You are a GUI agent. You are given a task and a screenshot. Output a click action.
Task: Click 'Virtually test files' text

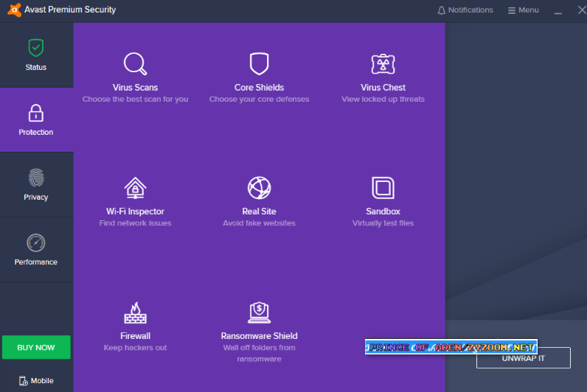[383, 223]
